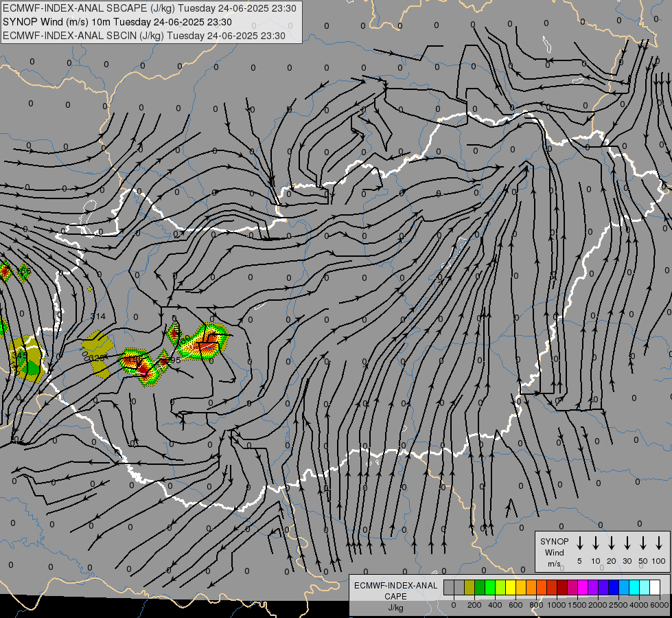Click the '2000' CAPE scale label
The width and height of the screenshot is (672, 618).
pos(597,605)
